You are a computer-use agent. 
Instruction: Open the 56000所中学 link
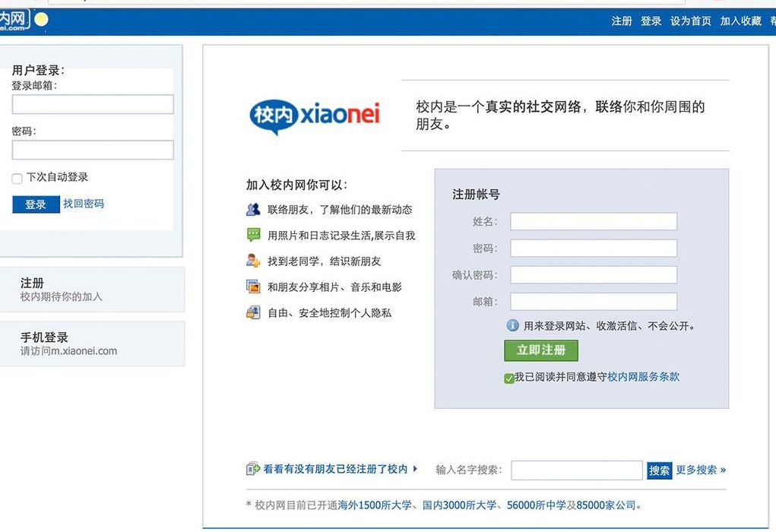[x=537, y=505]
